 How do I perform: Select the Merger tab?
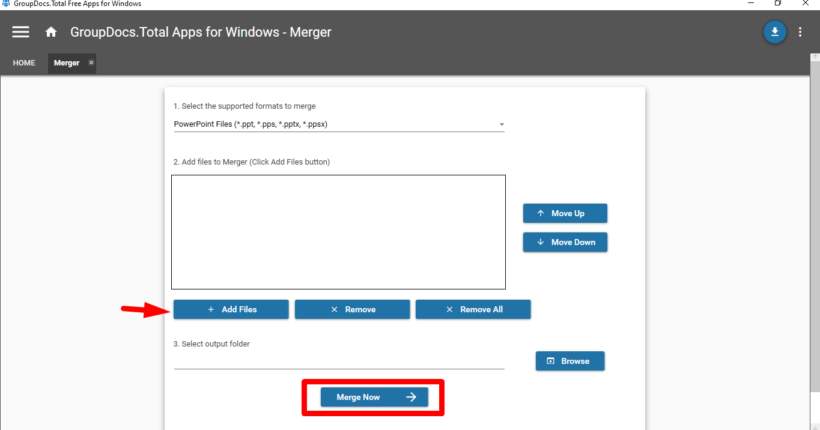[x=66, y=63]
